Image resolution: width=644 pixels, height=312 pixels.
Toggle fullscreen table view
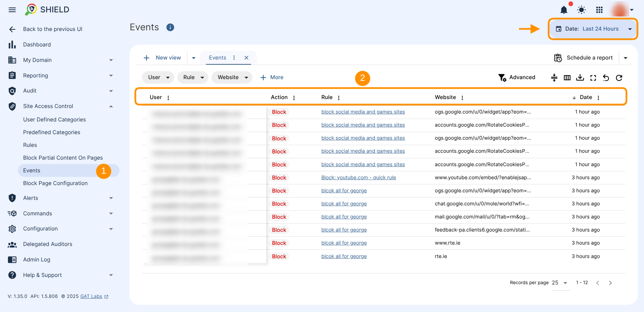(593, 78)
